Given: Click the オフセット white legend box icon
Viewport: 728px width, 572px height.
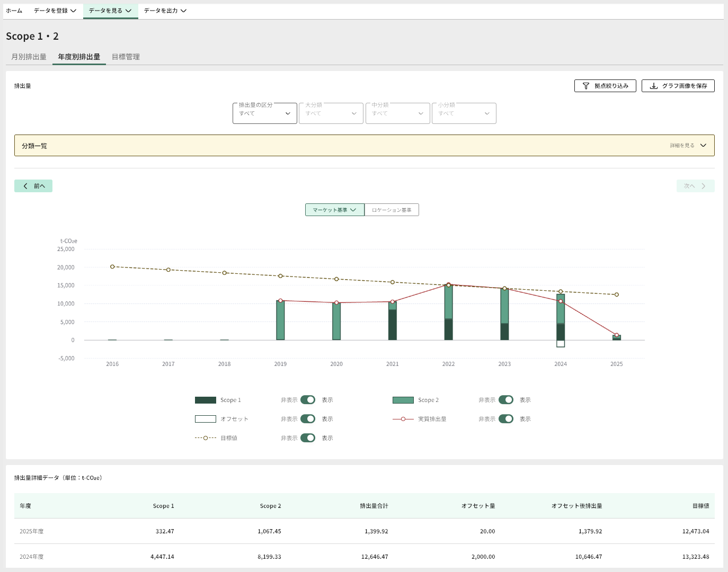Looking at the screenshot, I should point(206,419).
